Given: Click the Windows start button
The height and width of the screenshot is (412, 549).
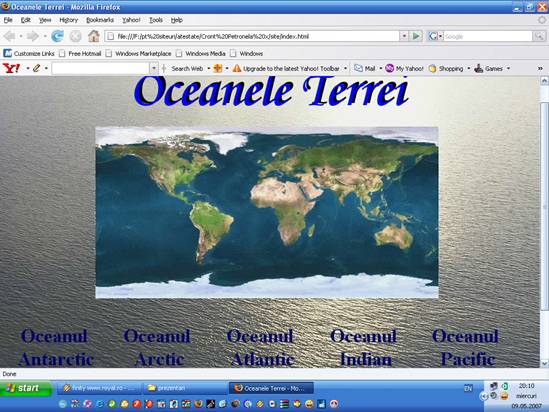Looking at the screenshot, I should click(x=26, y=388).
